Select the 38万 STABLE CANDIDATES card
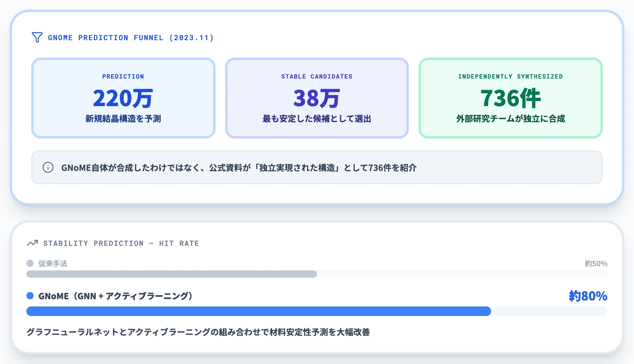634x364 pixels. click(317, 98)
